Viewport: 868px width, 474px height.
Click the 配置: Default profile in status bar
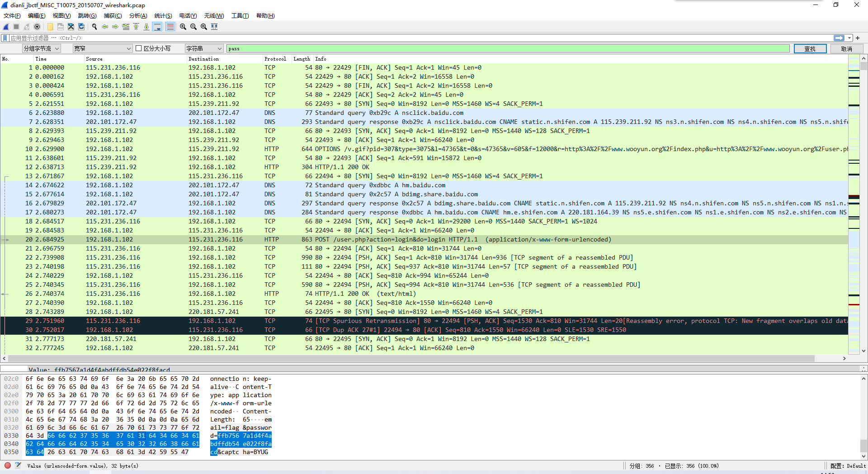pos(848,466)
